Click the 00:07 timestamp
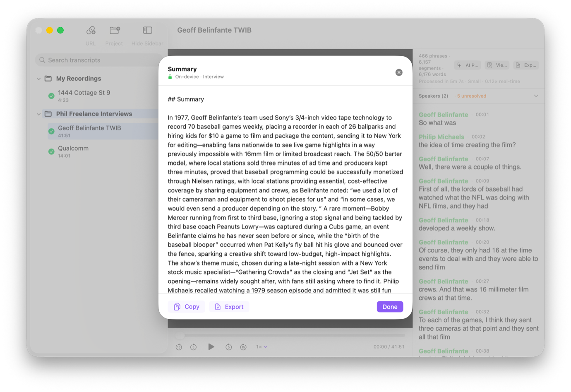571x392 pixels. pyautogui.click(x=482, y=159)
